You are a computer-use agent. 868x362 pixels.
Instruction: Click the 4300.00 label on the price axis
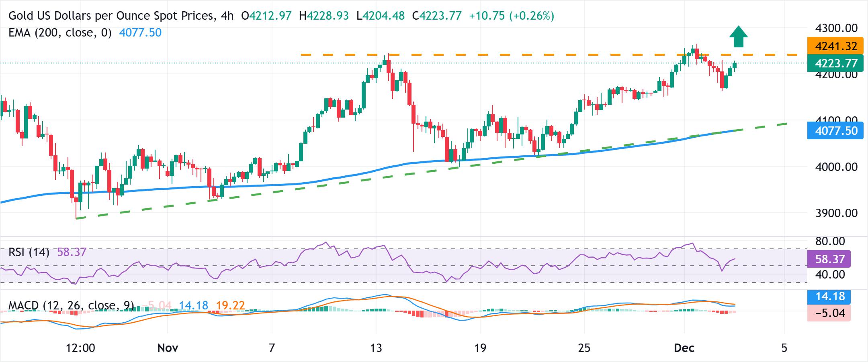[835, 28]
